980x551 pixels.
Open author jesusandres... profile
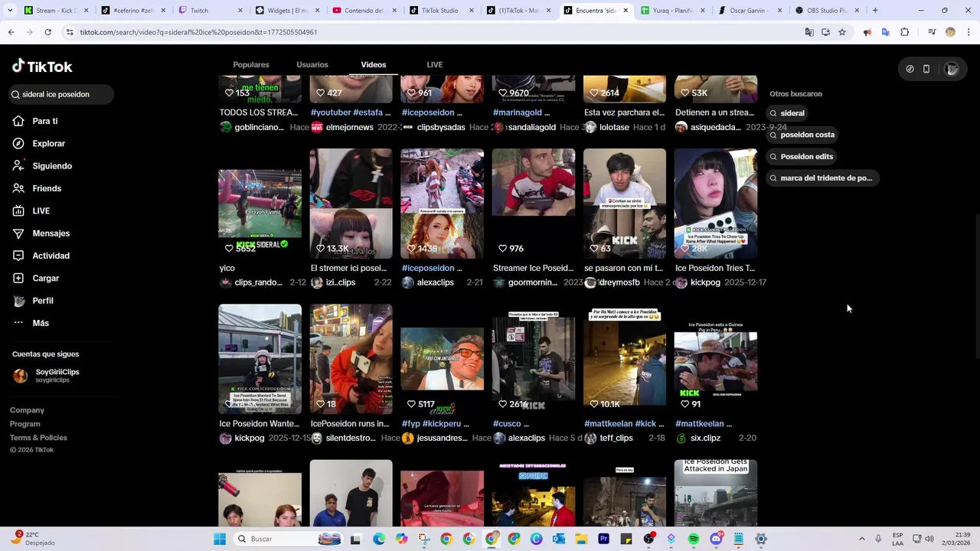pyautogui.click(x=442, y=439)
